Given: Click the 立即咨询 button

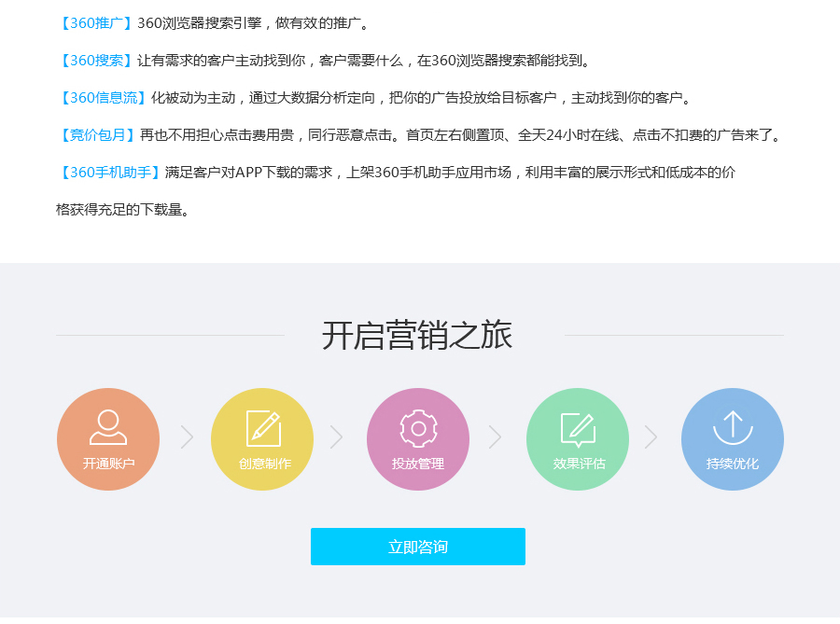Looking at the screenshot, I should click(x=418, y=547).
